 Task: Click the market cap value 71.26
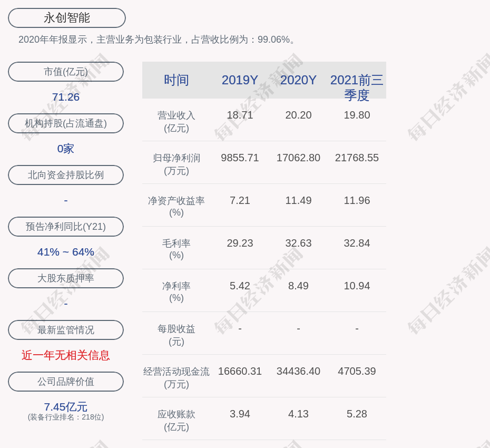pyautogui.click(x=66, y=97)
